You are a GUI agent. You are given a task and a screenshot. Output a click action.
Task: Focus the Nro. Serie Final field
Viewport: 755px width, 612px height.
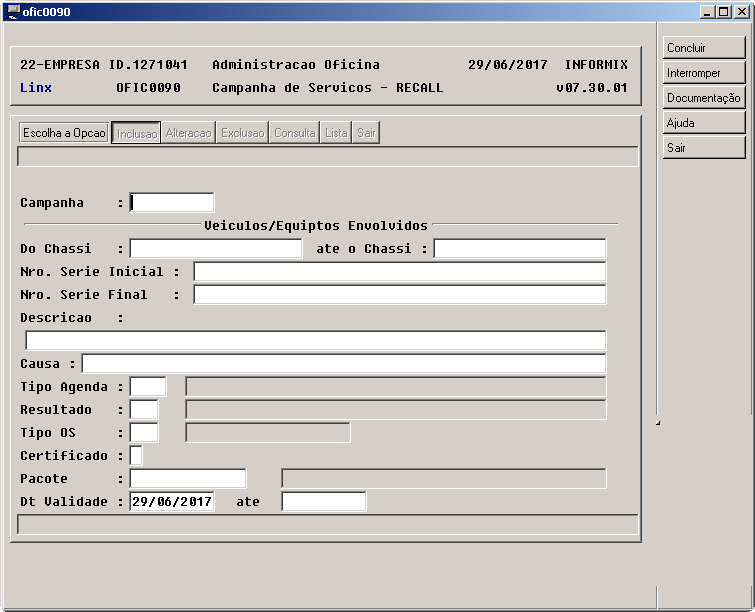(400, 295)
